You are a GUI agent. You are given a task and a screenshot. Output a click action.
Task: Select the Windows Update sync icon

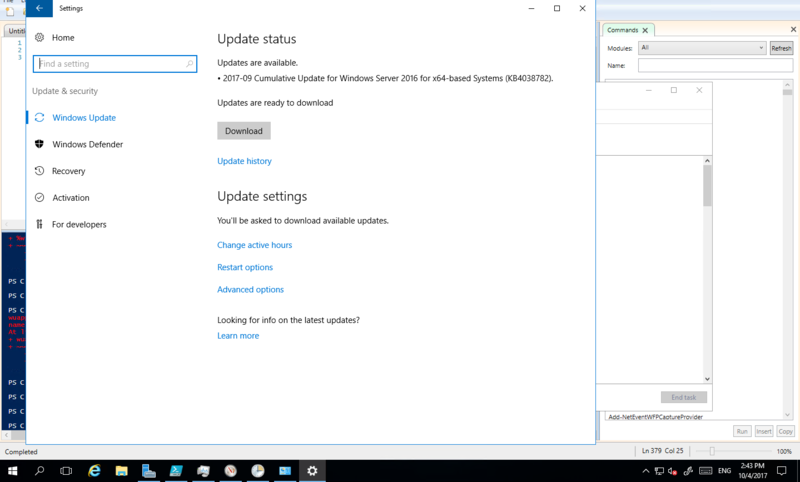(39, 118)
